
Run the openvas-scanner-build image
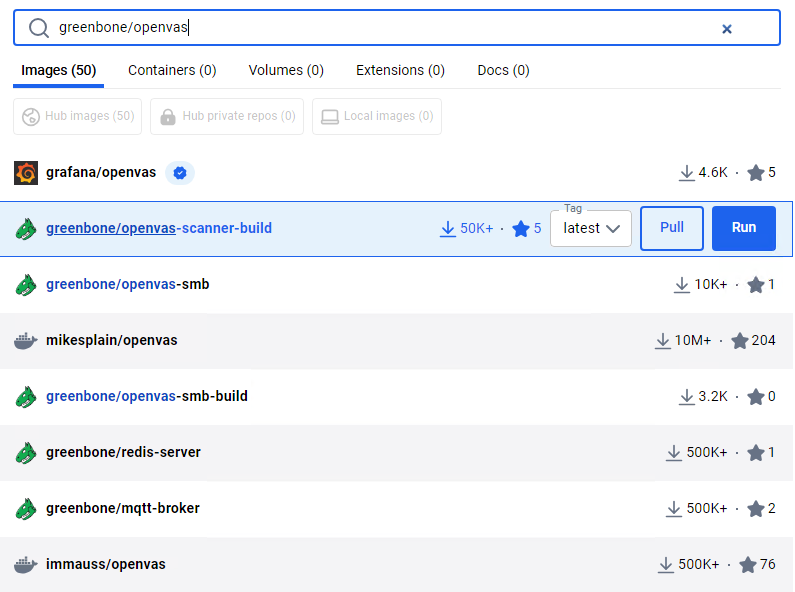[x=744, y=228]
